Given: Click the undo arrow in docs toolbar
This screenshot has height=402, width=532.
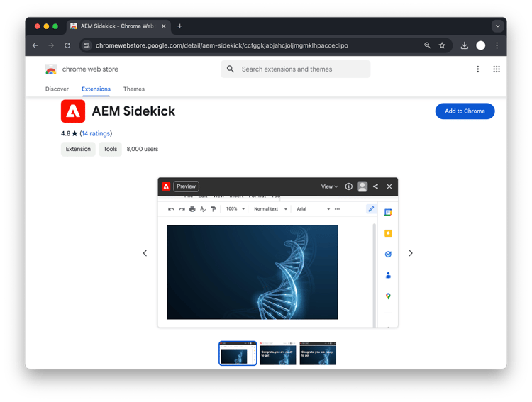Looking at the screenshot, I should click(x=171, y=209).
